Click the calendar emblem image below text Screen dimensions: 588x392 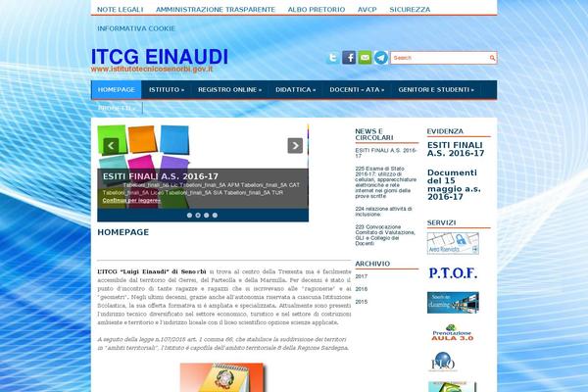(x=222, y=377)
